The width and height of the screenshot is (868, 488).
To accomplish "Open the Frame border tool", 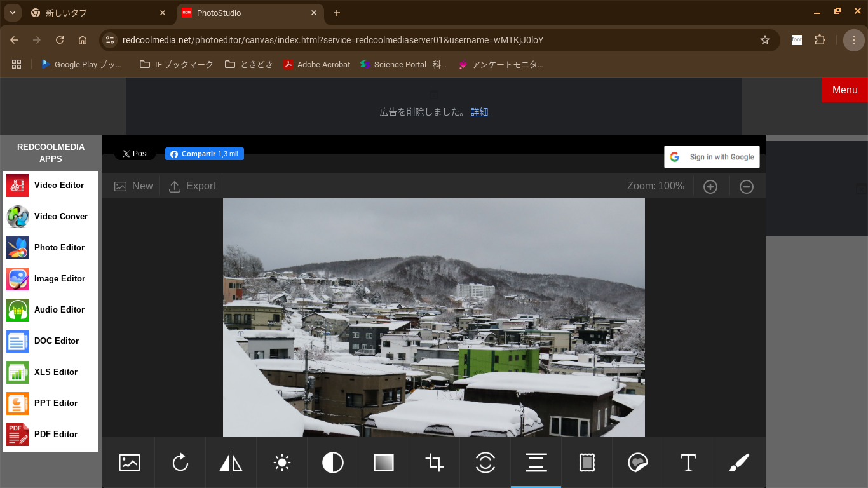I will pyautogui.click(x=587, y=463).
